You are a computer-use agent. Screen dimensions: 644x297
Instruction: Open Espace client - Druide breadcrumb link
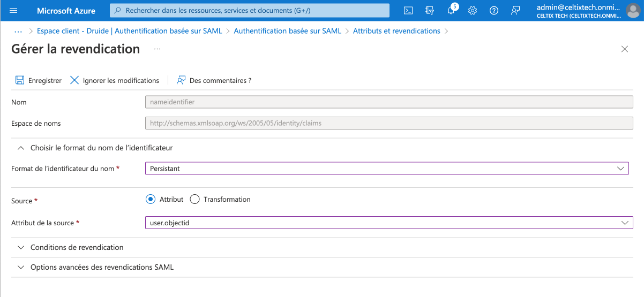[x=129, y=31]
